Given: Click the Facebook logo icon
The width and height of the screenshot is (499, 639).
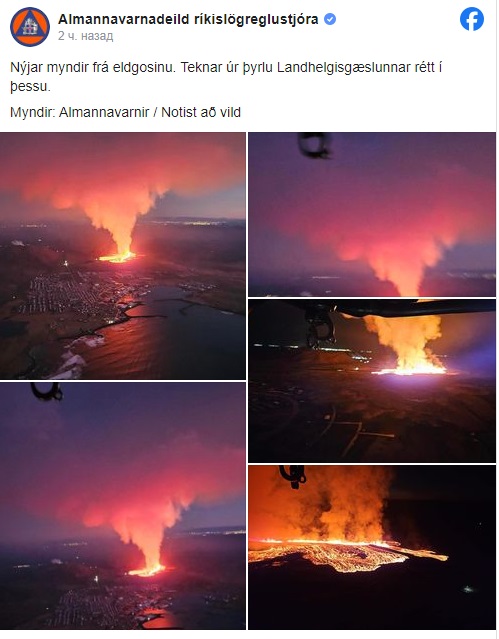Looking at the screenshot, I should click(472, 19).
